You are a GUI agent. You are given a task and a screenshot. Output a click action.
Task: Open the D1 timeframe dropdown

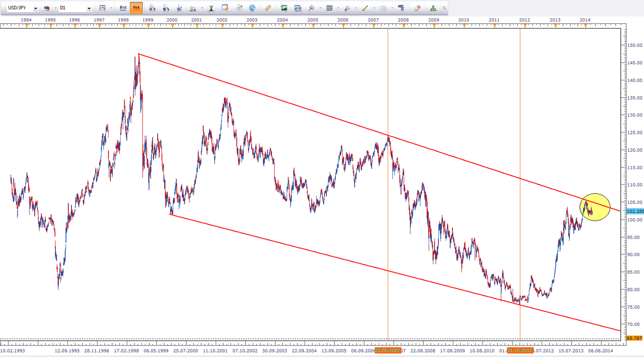89,8
